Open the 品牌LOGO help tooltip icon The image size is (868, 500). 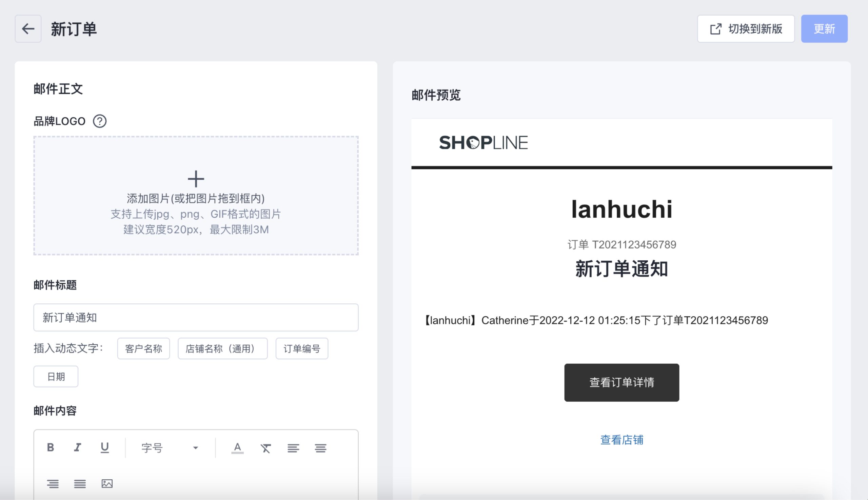(x=100, y=121)
